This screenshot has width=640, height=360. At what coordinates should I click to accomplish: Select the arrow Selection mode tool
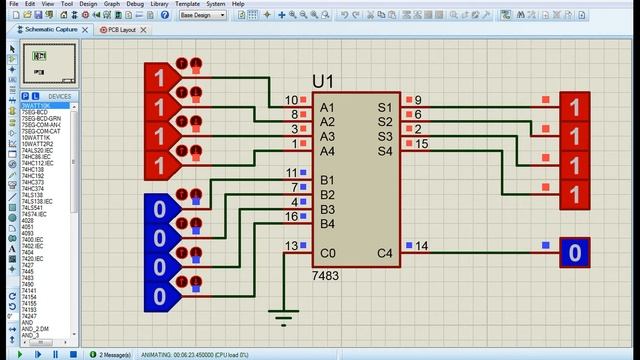[x=12, y=49]
